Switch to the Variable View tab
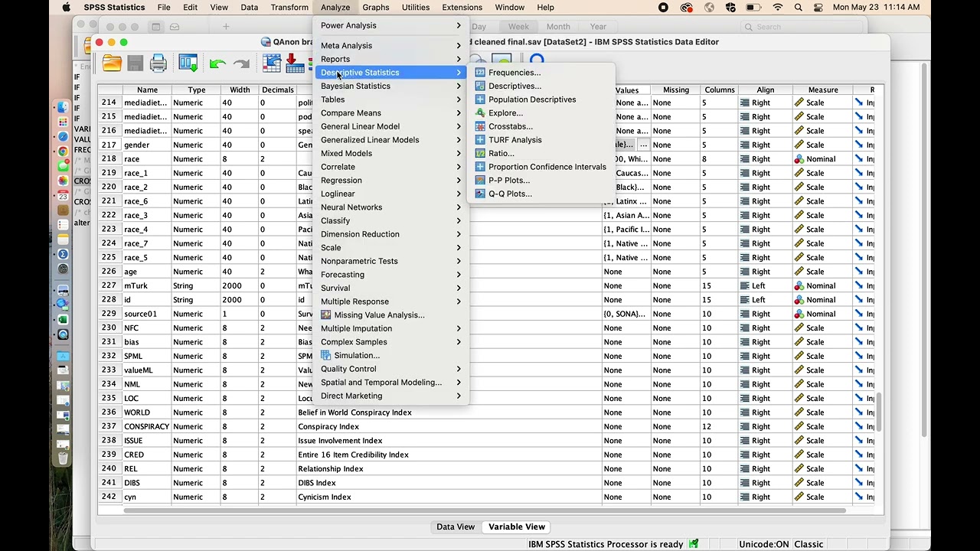Image resolution: width=980 pixels, height=551 pixels. (517, 527)
